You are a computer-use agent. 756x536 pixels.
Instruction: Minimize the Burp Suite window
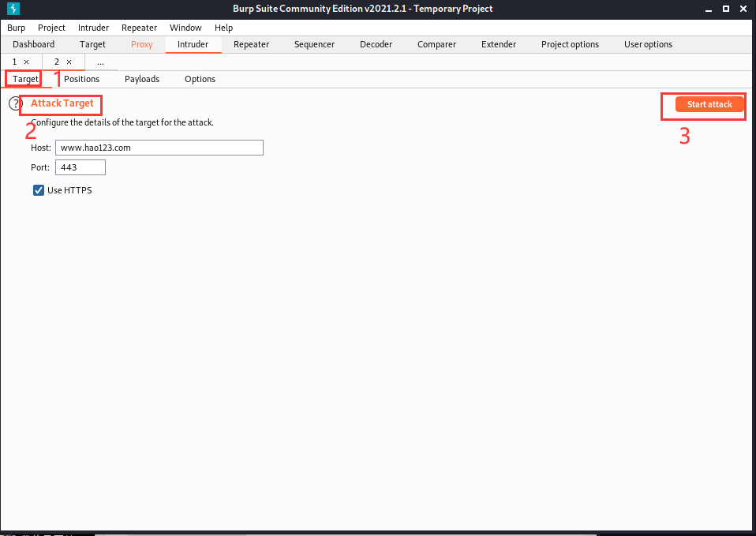point(709,9)
